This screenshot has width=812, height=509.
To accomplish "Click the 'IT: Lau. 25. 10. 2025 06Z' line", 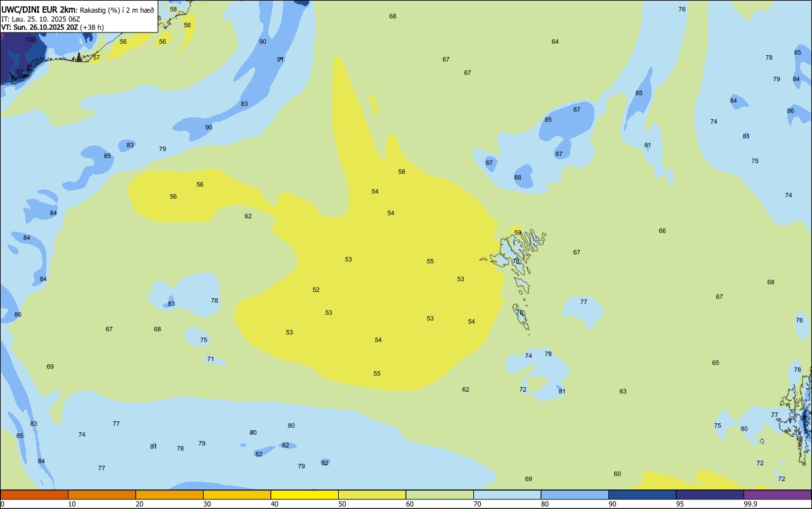I will (41, 19).
